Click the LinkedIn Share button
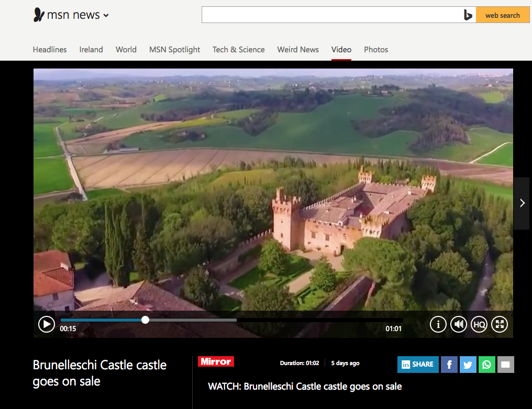 tap(418, 364)
